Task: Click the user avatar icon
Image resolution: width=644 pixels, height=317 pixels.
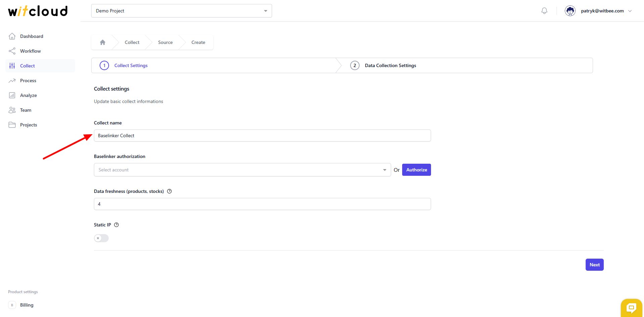Action: pos(570,11)
